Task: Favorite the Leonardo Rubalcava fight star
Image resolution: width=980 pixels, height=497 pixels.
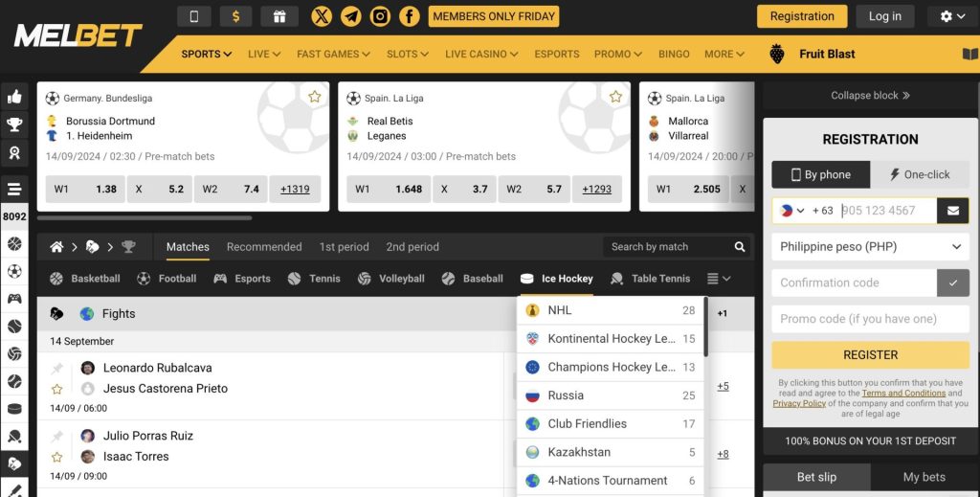Action: 57,389
